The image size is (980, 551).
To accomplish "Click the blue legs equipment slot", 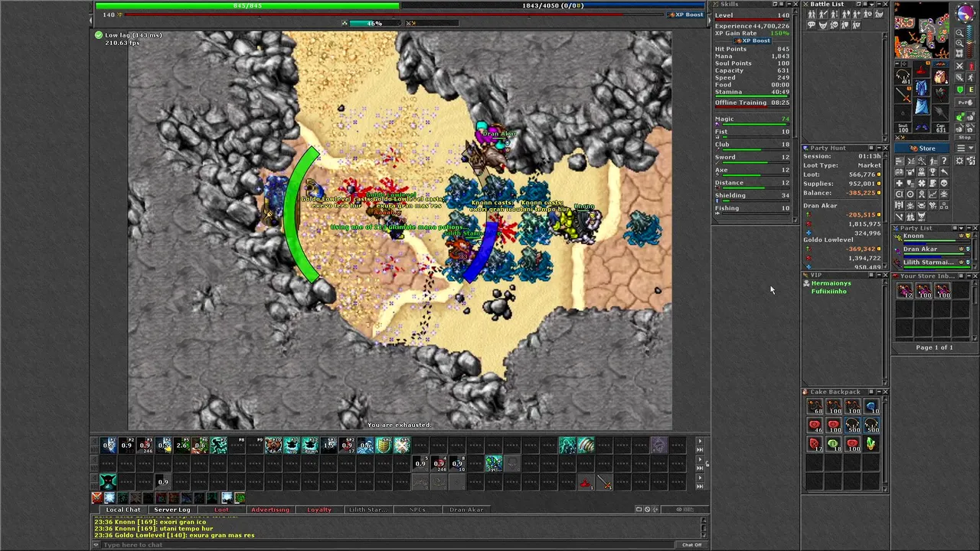I will (921, 106).
